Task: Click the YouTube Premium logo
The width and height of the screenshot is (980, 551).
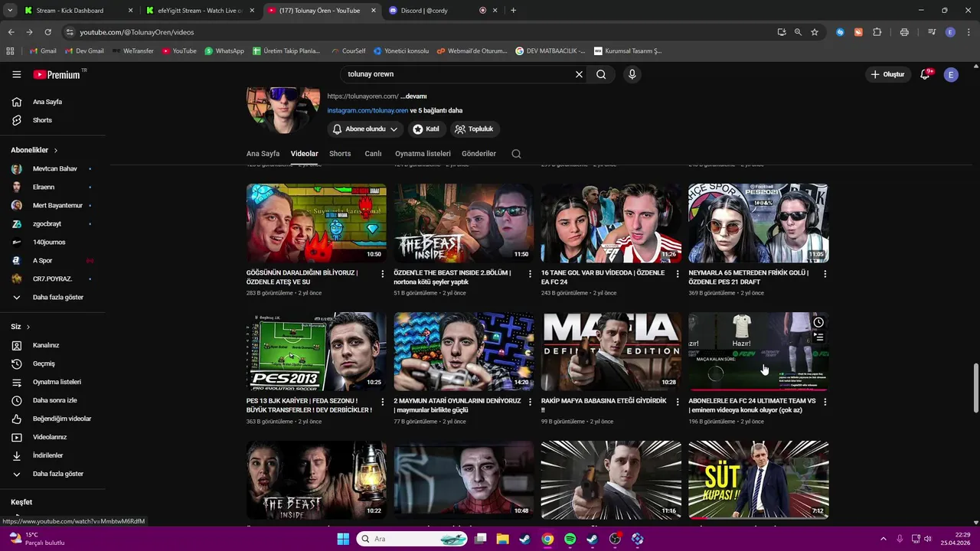Action: tap(57, 74)
